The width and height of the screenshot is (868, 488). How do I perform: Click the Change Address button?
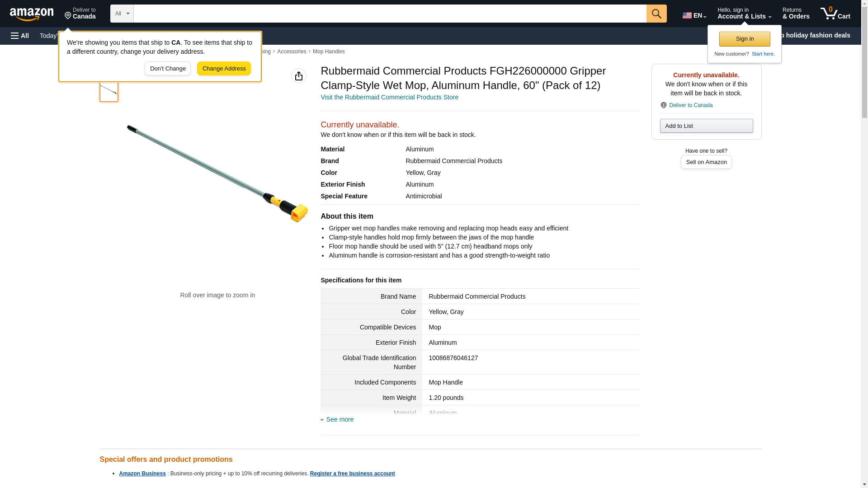coord(224,69)
